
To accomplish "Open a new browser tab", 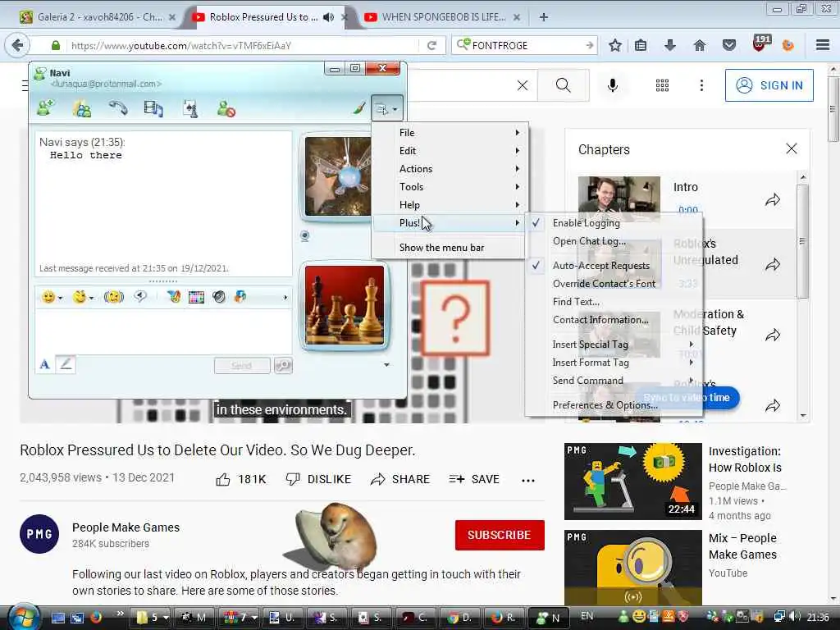I will [543, 17].
